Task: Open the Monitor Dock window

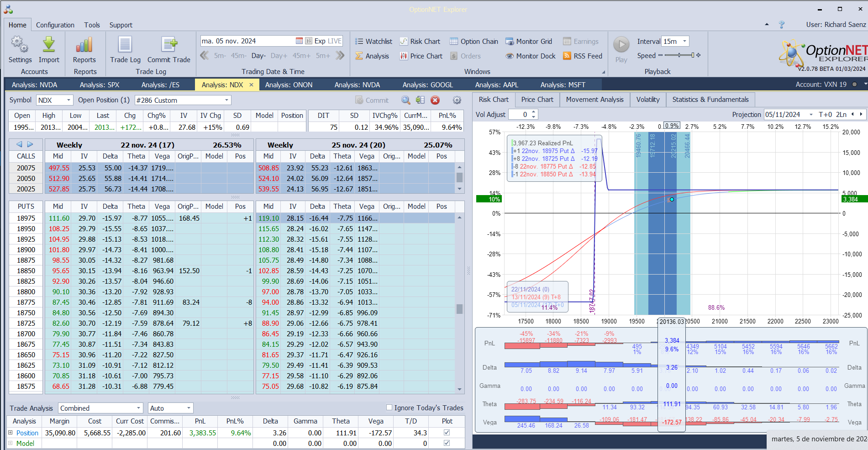Action: click(x=531, y=56)
